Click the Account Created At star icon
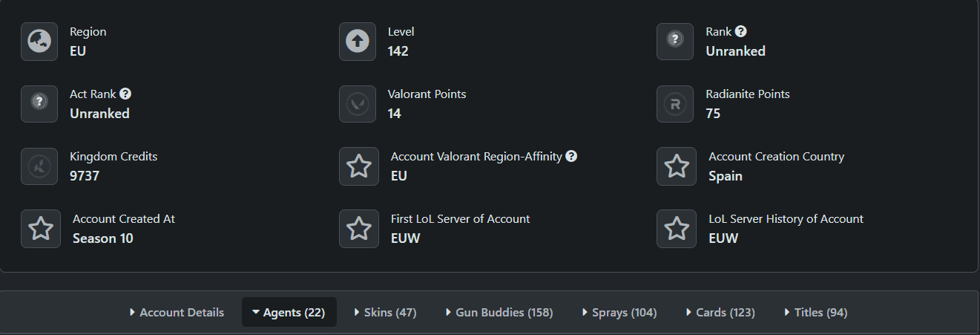This screenshot has height=335, width=980. click(41, 229)
